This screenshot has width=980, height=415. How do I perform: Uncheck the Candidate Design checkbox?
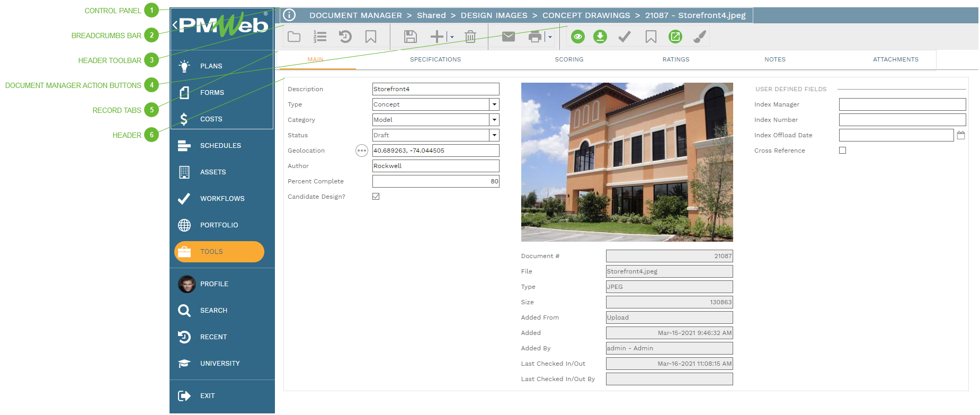click(376, 197)
